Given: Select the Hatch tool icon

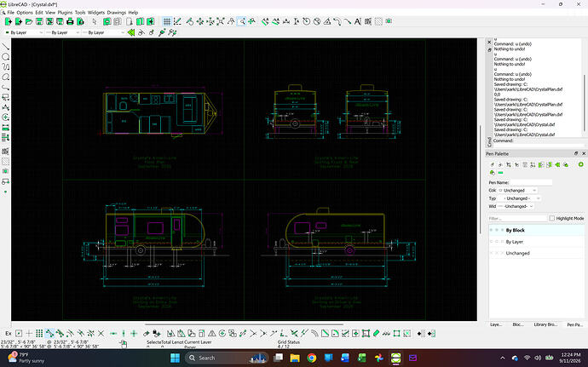Looking at the screenshot, I should pyautogui.click(x=378, y=22).
